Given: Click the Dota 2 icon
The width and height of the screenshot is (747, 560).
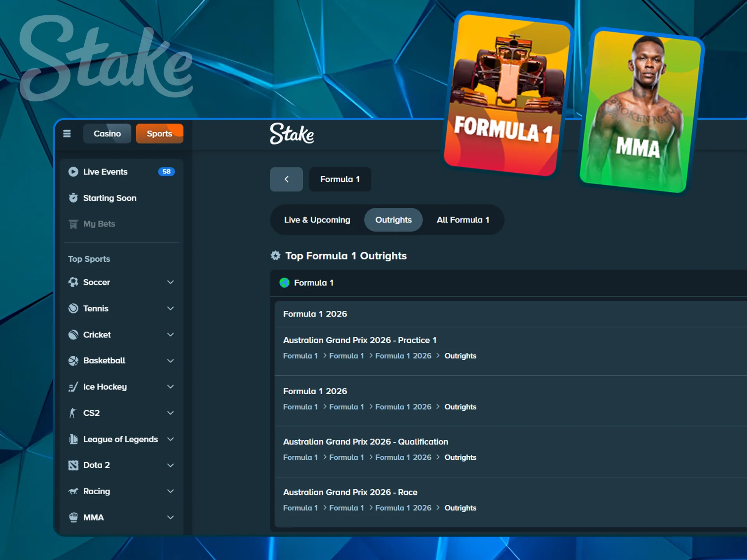Looking at the screenshot, I should [x=73, y=465].
